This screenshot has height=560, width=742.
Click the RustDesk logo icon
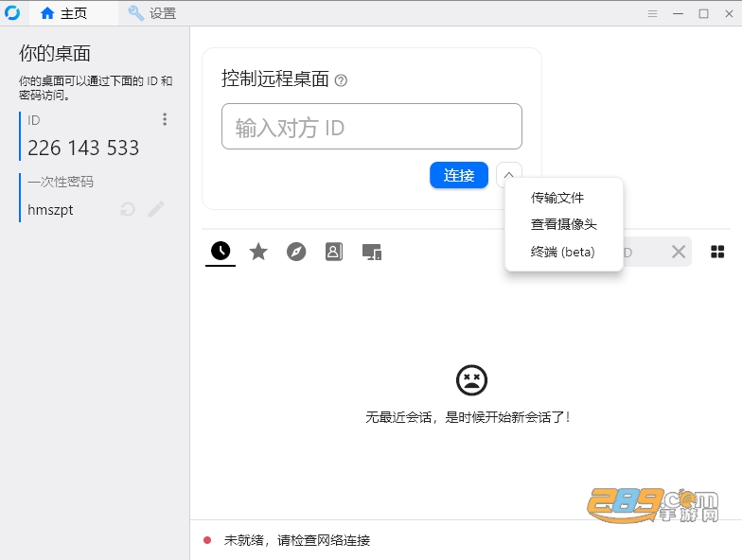pyautogui.click(x=12, y=13)
